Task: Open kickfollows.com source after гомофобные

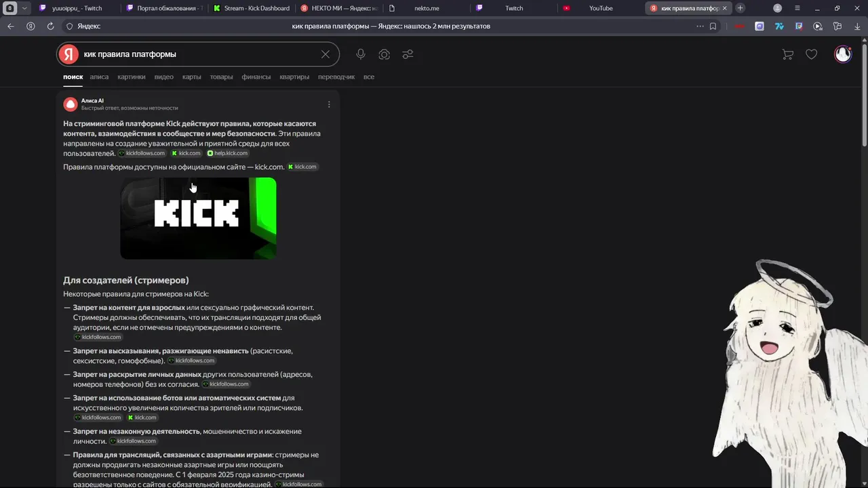Action: [191, 361]
